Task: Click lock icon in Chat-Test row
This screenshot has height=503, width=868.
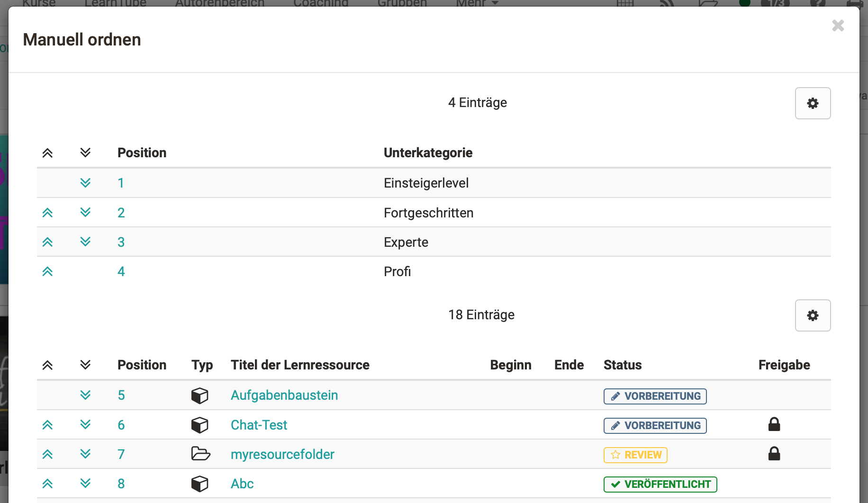Action: (774, 424)
